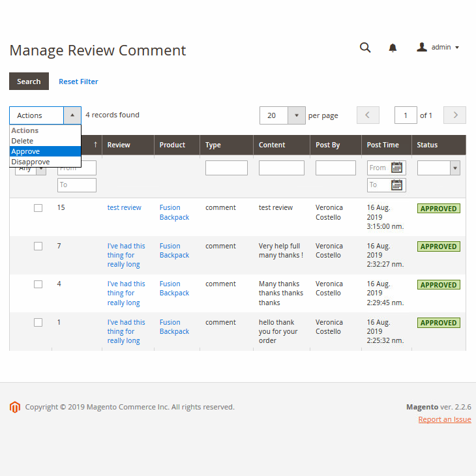
Task: Open calendar picker for Post Time From
Action: click(x=396, y=168)
